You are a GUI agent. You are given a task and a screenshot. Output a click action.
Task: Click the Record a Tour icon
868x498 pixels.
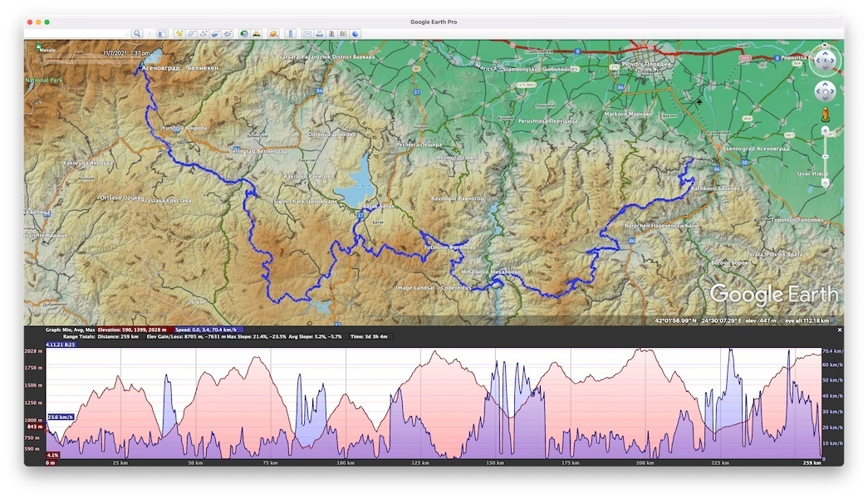tap(228, 34)
